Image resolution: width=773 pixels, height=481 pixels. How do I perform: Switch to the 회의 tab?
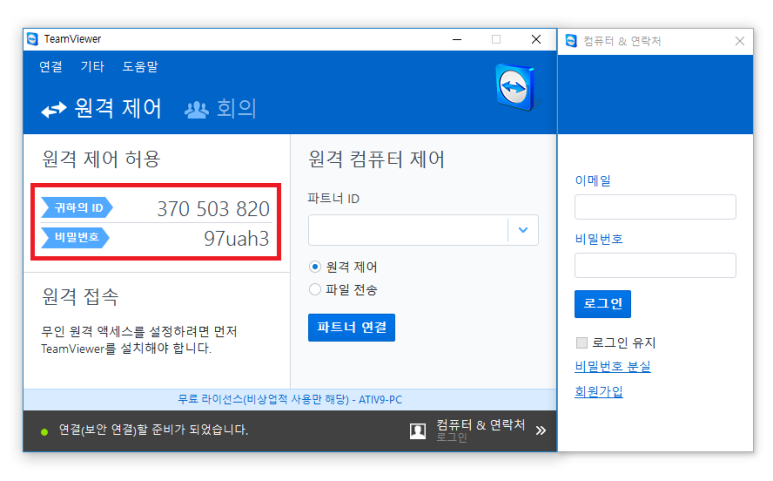tap(220, 108)
